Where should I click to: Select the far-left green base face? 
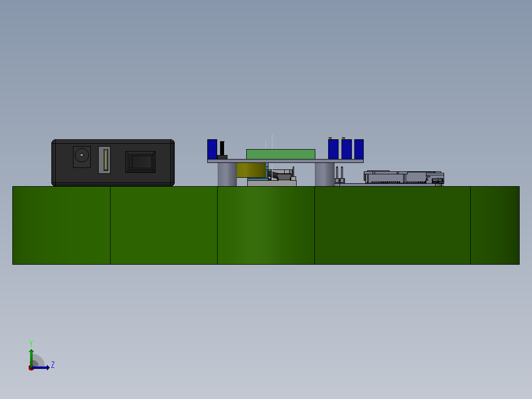(x=61, y=226)
